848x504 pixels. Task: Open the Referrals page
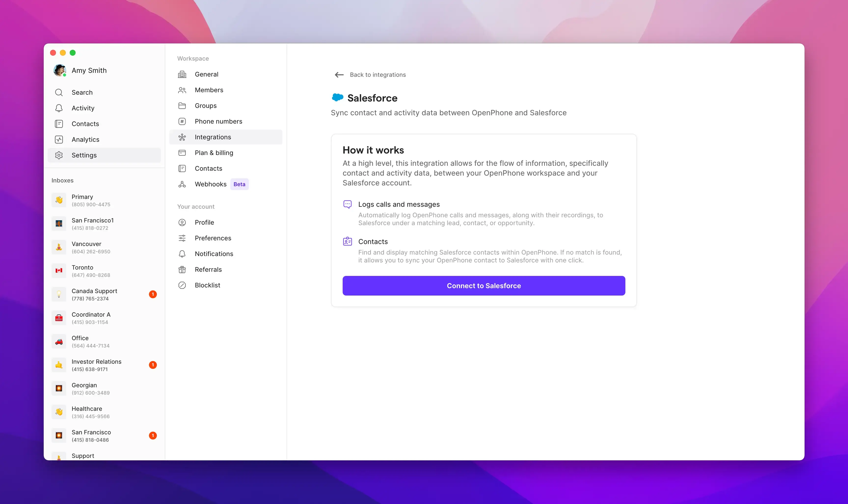tap(208, 269)
